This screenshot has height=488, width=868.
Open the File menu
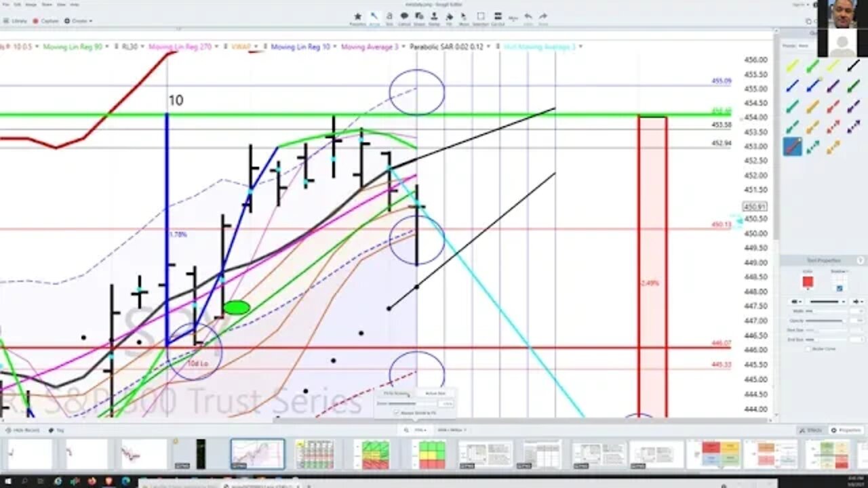tap(5, 4)
